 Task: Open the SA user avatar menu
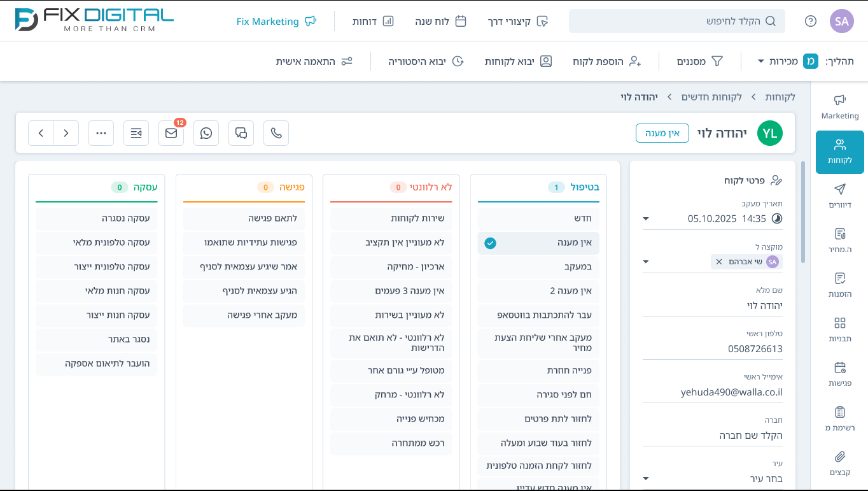[x=842, y=21]
